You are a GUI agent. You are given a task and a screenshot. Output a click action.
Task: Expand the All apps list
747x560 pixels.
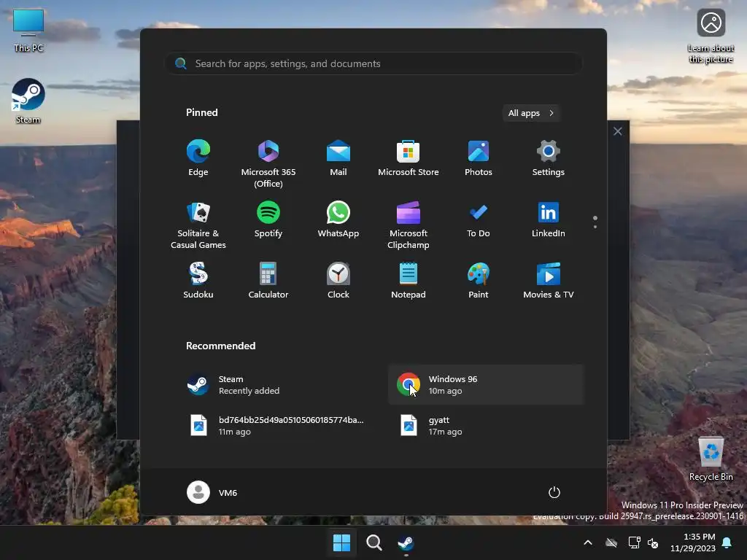tap(531, 113)
